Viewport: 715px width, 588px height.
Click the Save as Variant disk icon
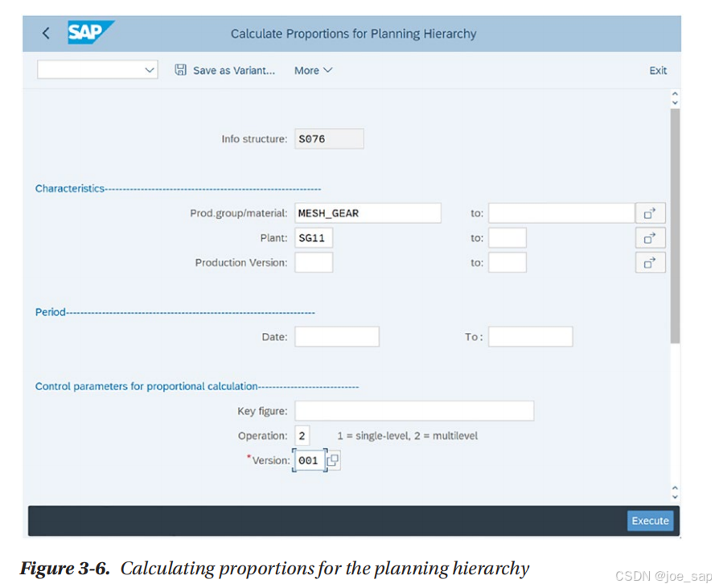181,70
